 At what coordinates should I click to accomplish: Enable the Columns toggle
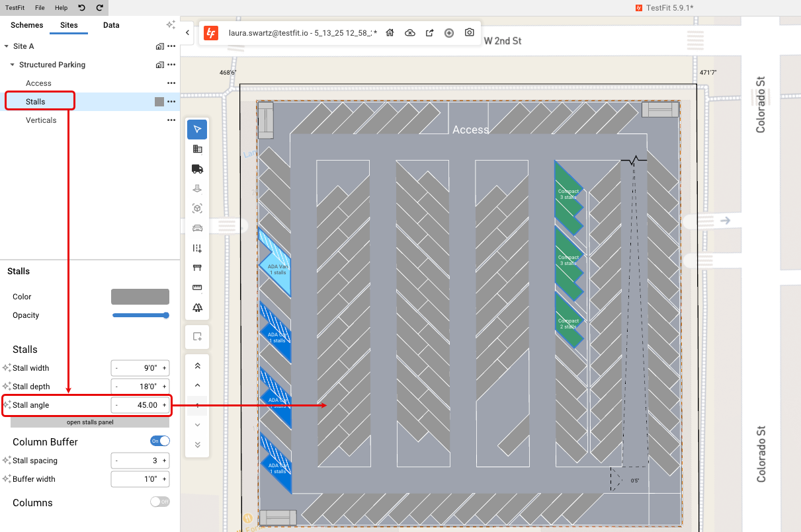(160, 502)
